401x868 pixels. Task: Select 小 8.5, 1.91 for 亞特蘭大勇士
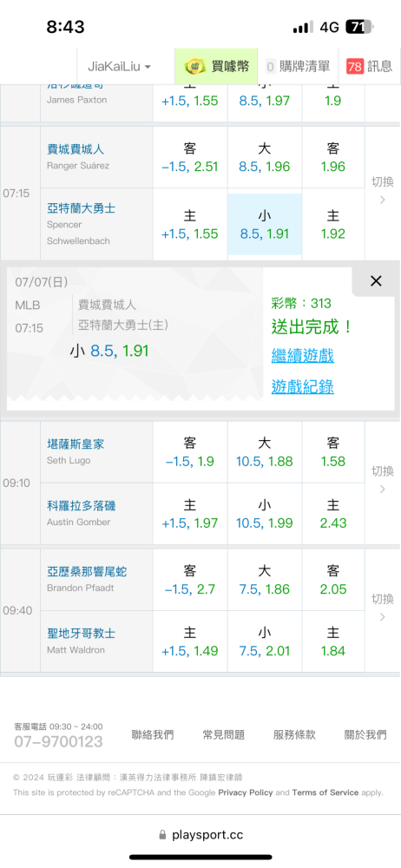(265, 224)
